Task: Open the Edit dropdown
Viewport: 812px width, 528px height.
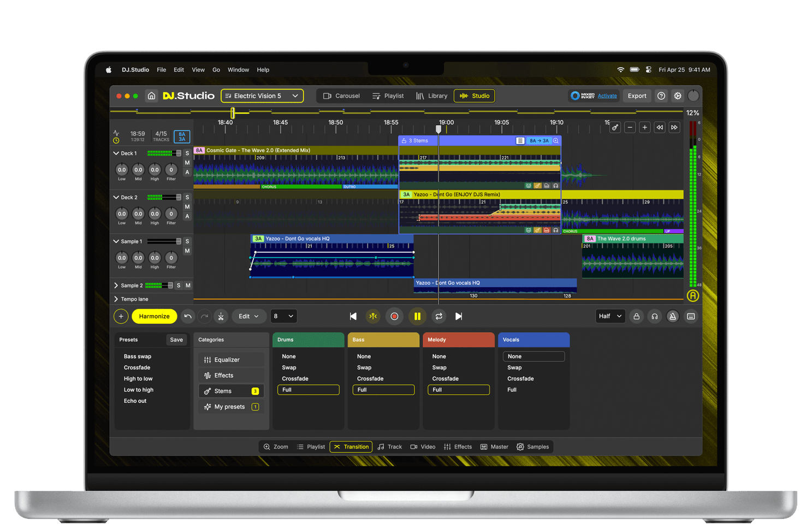Action: pos(249,316)
